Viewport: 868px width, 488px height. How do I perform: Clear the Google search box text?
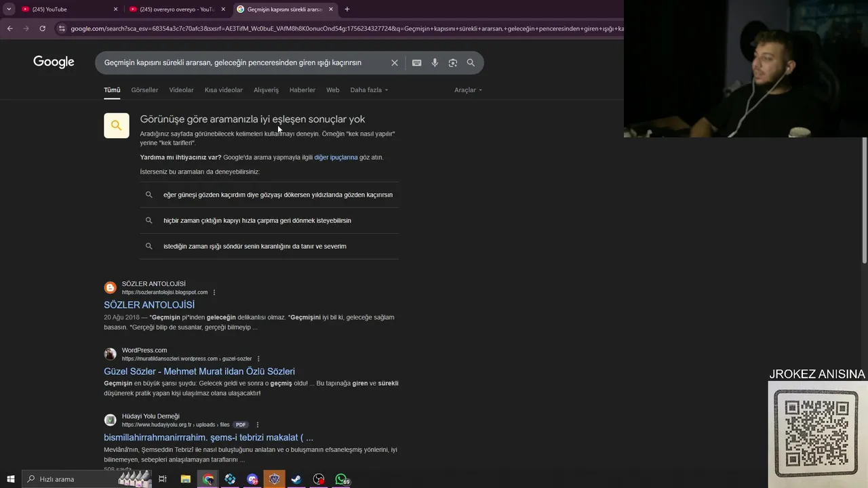pos(394,63)
